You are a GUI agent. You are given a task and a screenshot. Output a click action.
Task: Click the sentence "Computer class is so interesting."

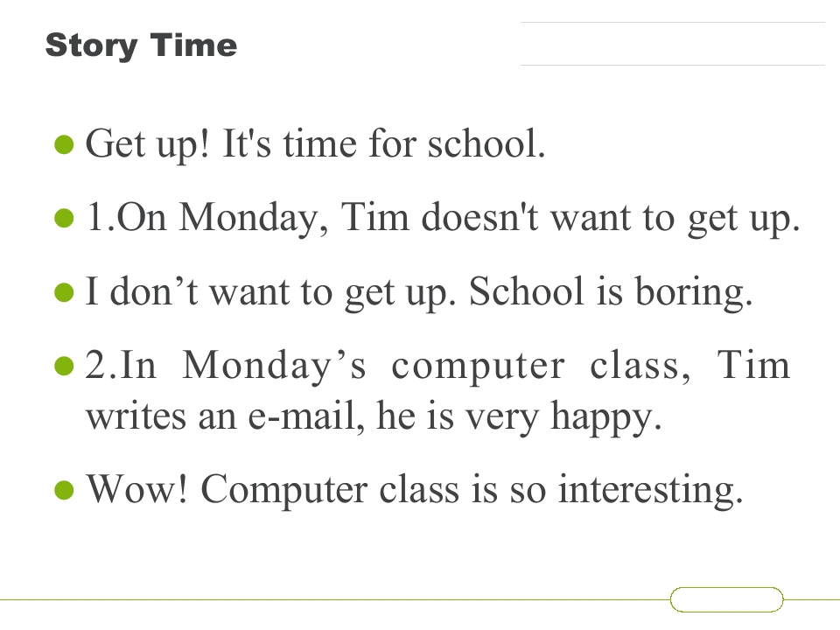coord(472,490)
